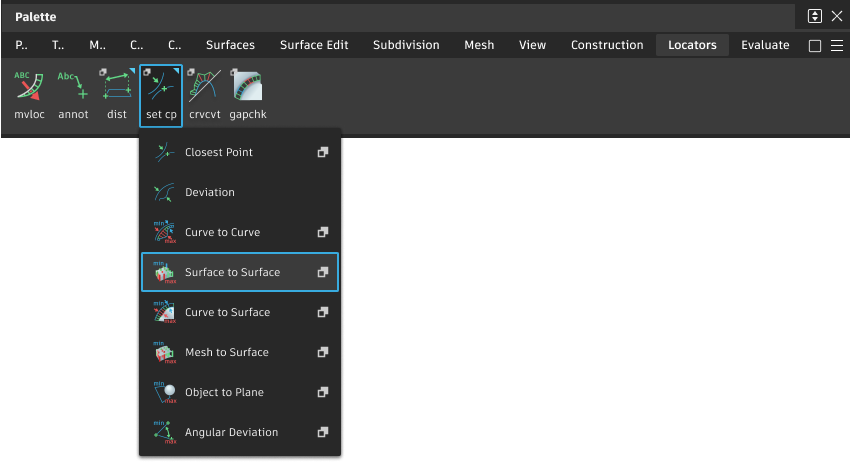Select the gapchk gap check tool

tap(247, 91)
